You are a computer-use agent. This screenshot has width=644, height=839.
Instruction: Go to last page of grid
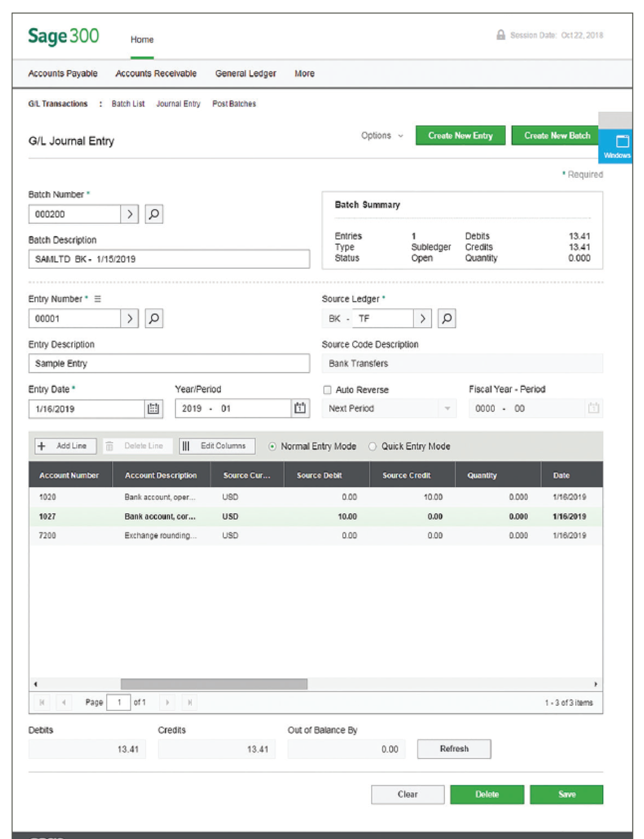(x=189, y=702)
